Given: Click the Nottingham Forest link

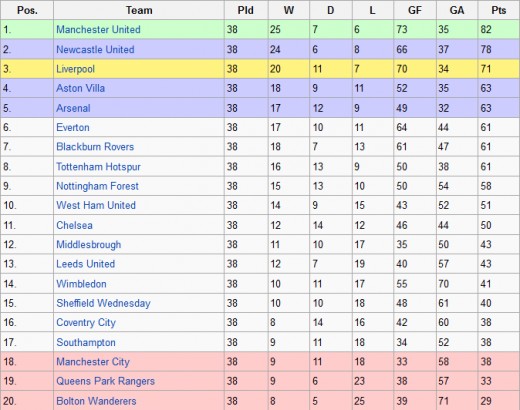Looking at the screenshot, I should [97, 186].
